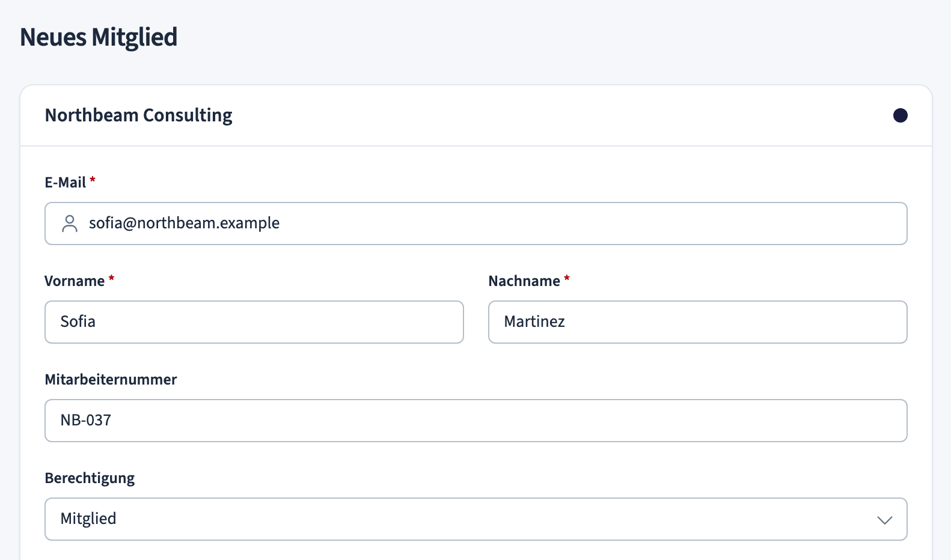Click the Mitarbeiternummer label
This screenshot has width=951, height=560.
click(111, 380)
